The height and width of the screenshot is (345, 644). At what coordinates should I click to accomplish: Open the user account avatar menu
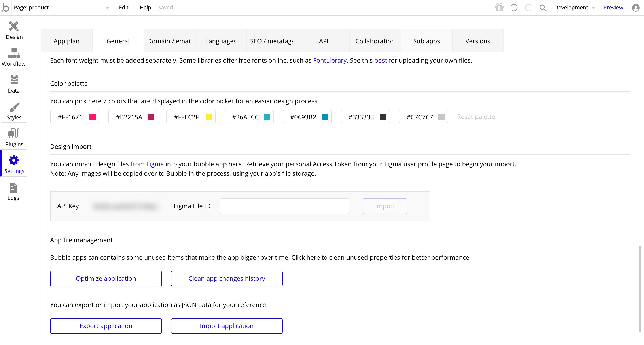pos(636,8)
